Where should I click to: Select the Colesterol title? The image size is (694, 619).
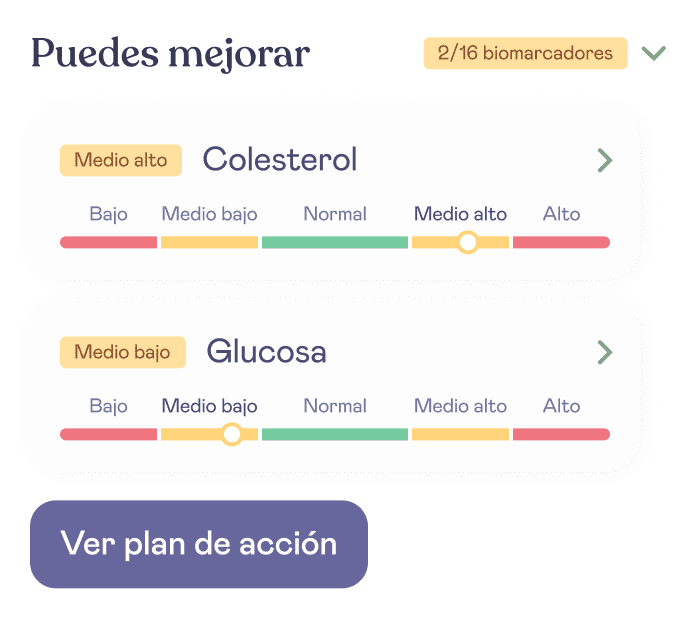click(280, 159)
